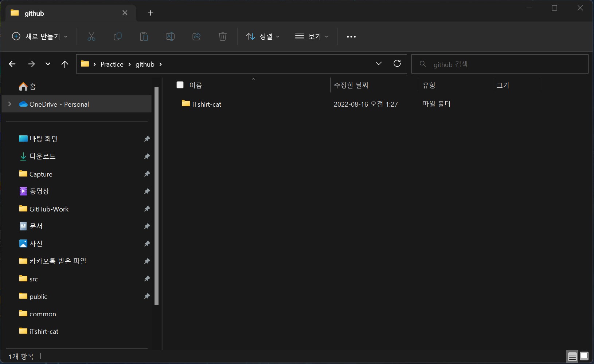This screenshot has height=364, width=594.
Task: Click the Paste icon
Action: click(144, 36)
